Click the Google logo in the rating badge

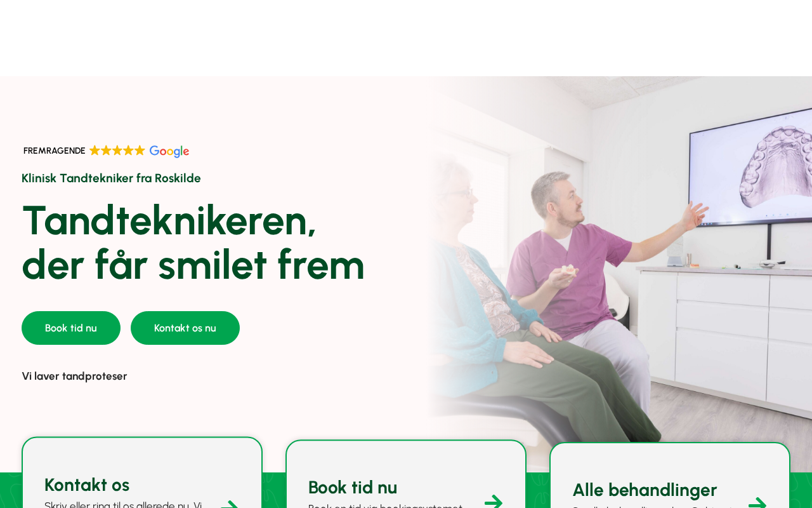tap(169, 151)
